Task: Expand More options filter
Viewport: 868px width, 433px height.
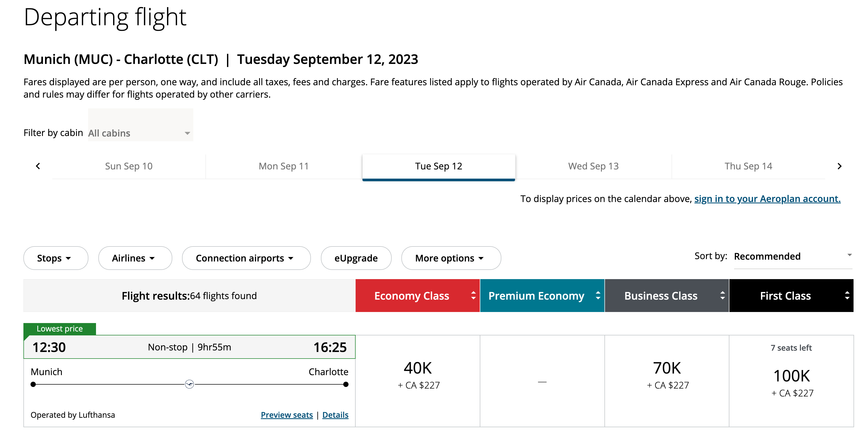Action: pos(451,258)
